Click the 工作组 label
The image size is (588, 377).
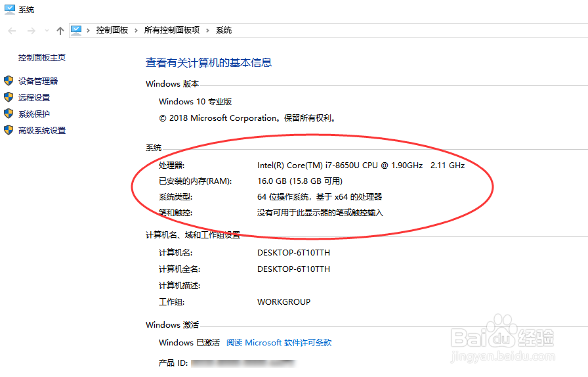(171, 302)
